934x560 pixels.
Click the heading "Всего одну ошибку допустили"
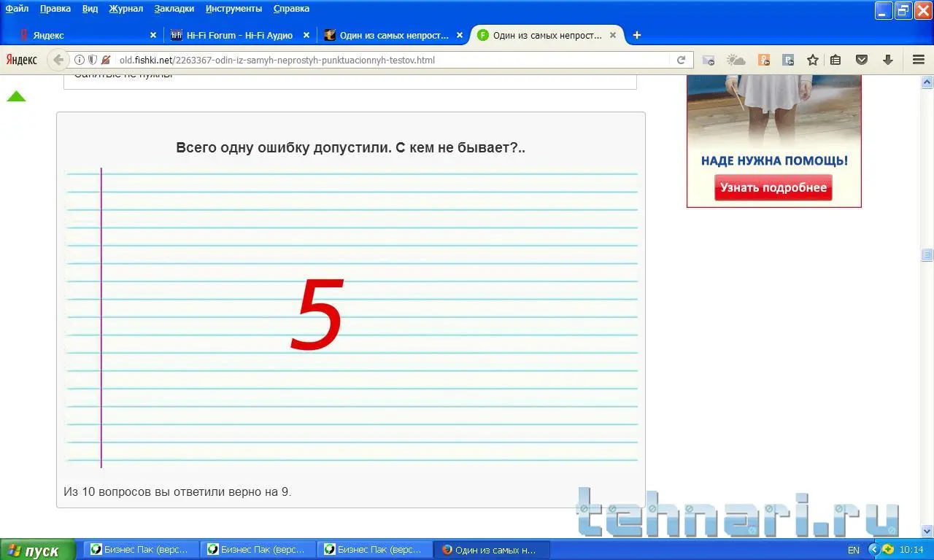pyautogui.click(x=282, y=147)
